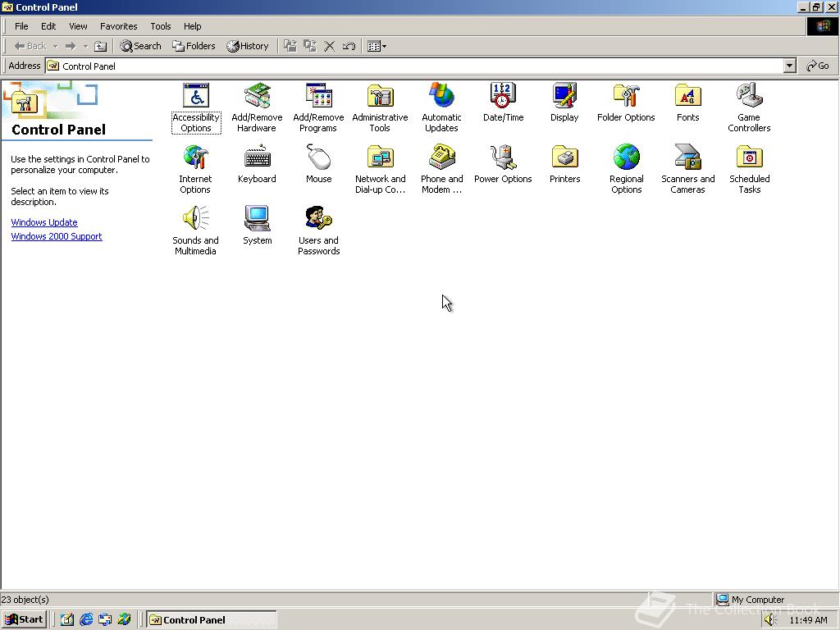840x630 pixels.
Task: Open the View menu
Action: click(x=78, y=26)
